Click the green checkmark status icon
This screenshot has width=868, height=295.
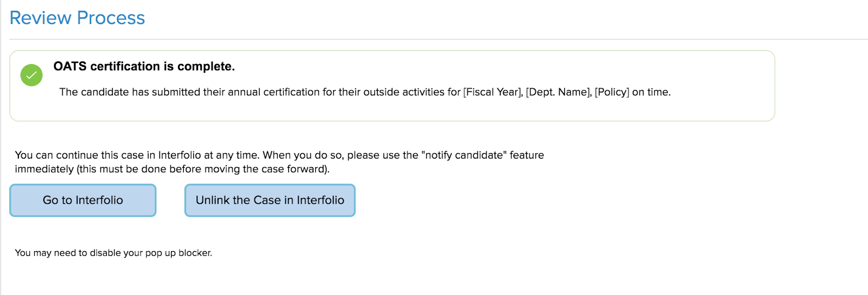(x=31, y=75)
